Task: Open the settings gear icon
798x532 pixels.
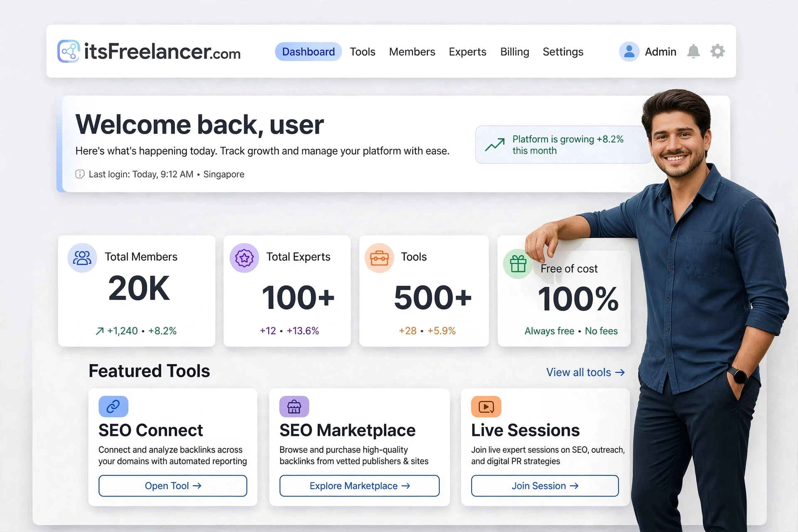Action: click(x=717, y=52)
